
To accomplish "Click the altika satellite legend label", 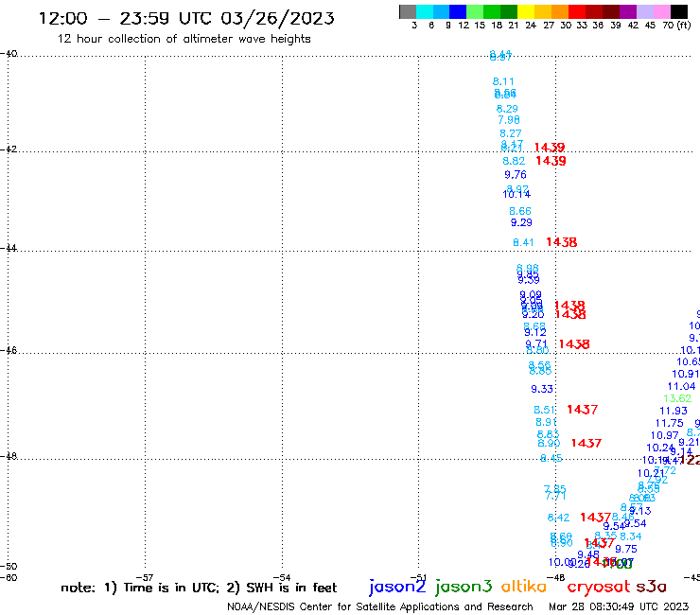I will coord(523,587).
